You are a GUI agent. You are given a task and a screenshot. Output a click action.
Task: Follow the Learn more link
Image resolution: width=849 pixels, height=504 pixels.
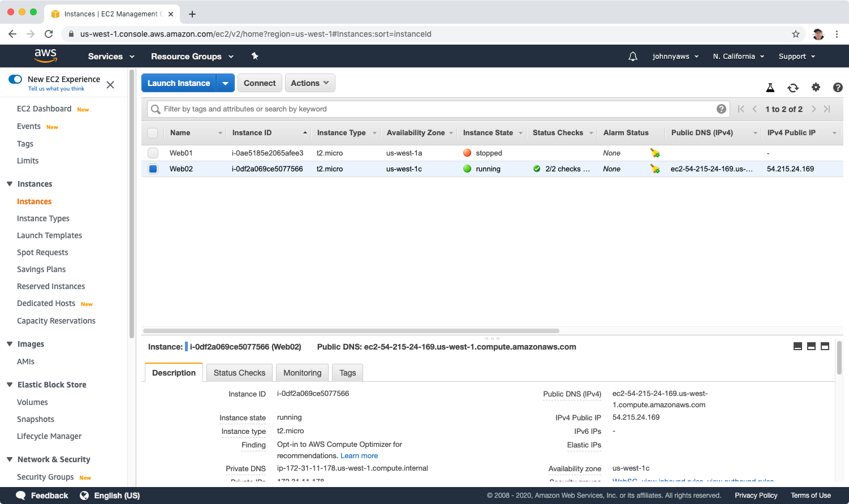(x=359, y=456)
